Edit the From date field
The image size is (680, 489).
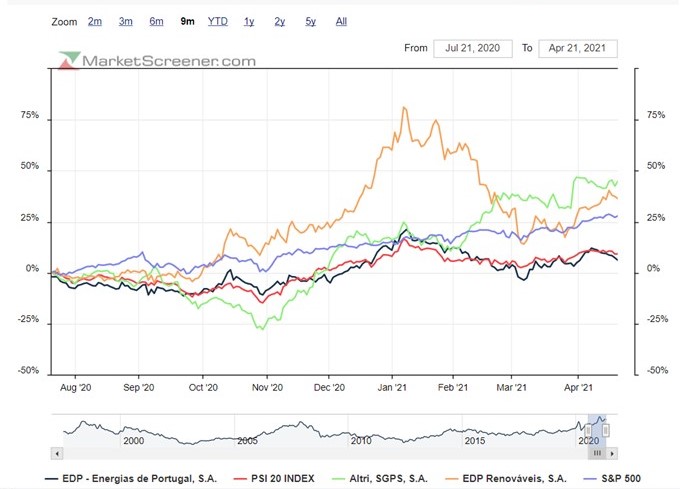pos(473,48)
